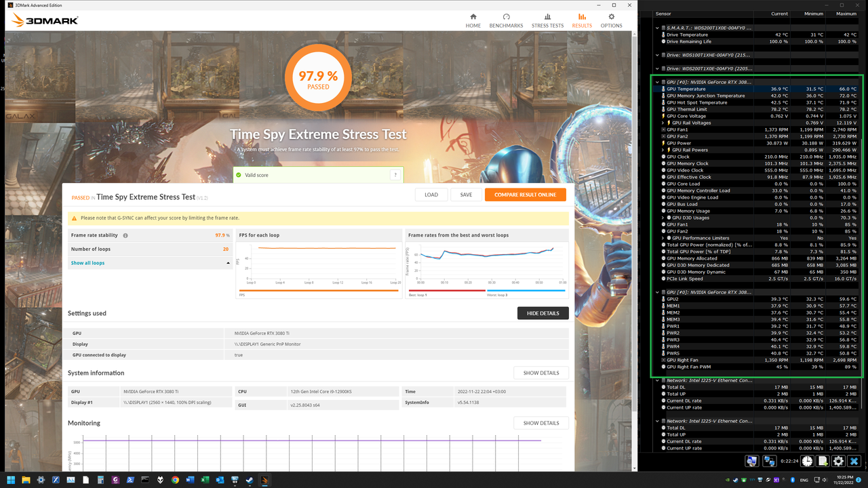Click HWiNFO remote network monitors icon
Image resolution: width=868 pixels, height=488 pixels.
coord(770,461)
